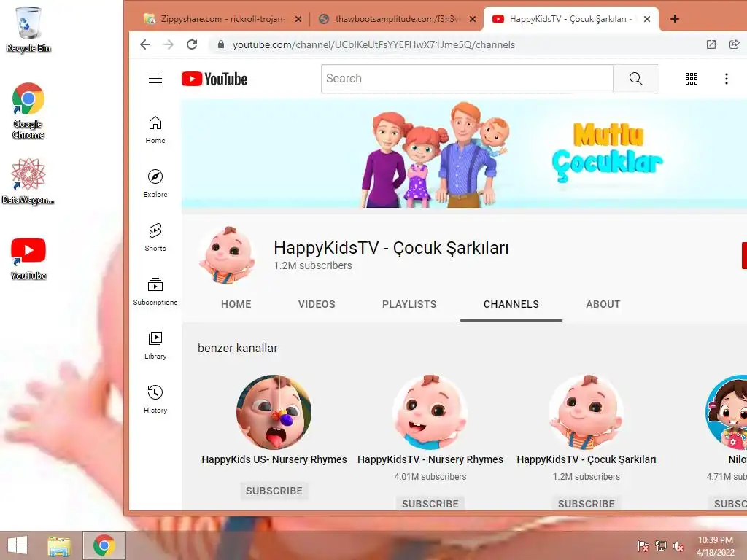Subscribe to HappyKidsTV - Nursery Rhymes

[430, 503]
